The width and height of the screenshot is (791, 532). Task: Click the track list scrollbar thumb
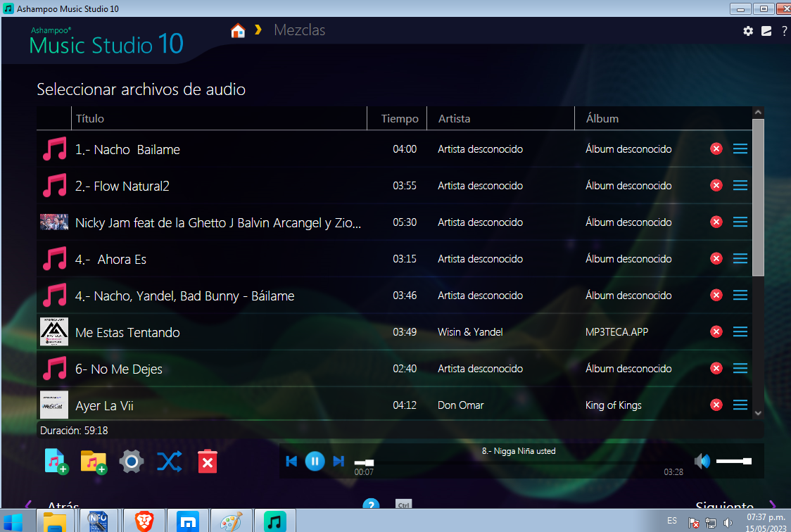tap(758, 198)
